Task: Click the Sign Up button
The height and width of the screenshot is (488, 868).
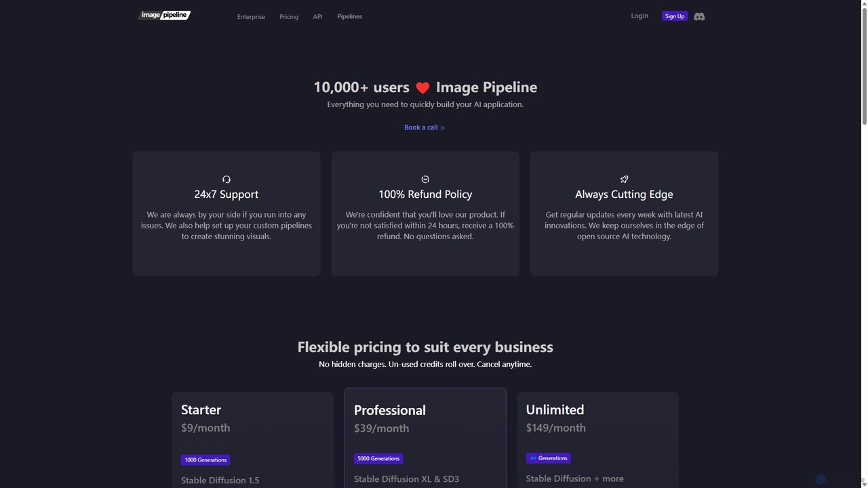Action: tap(675, 16)
